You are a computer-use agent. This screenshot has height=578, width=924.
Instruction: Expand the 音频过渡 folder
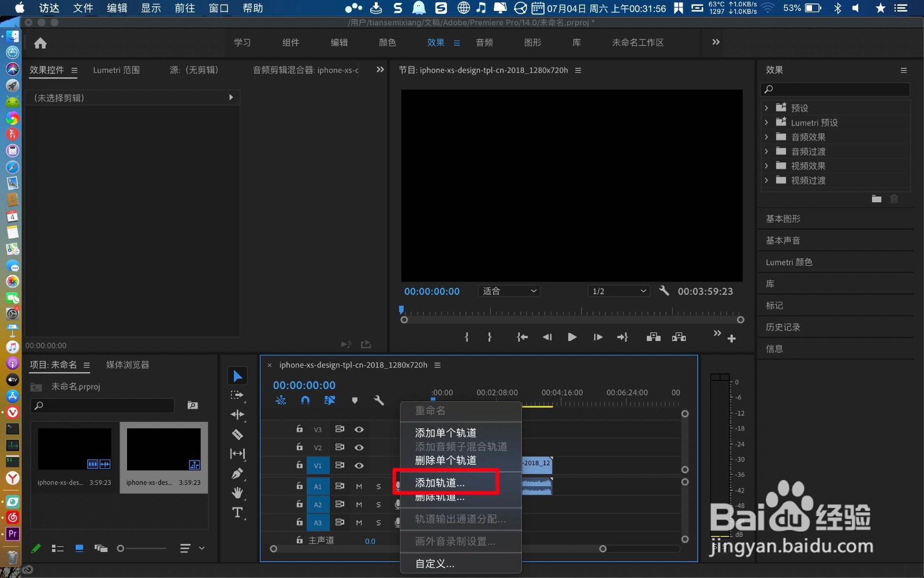(x=766, y=151)
